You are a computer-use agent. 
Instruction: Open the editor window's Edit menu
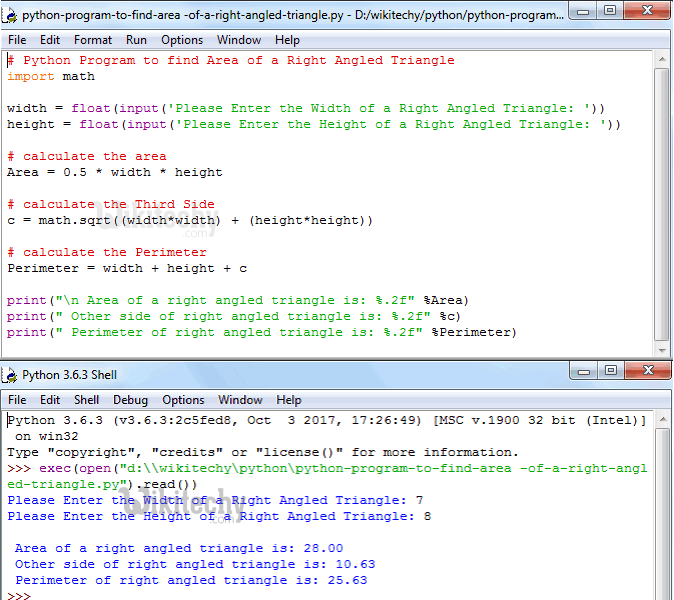(50, 40)
